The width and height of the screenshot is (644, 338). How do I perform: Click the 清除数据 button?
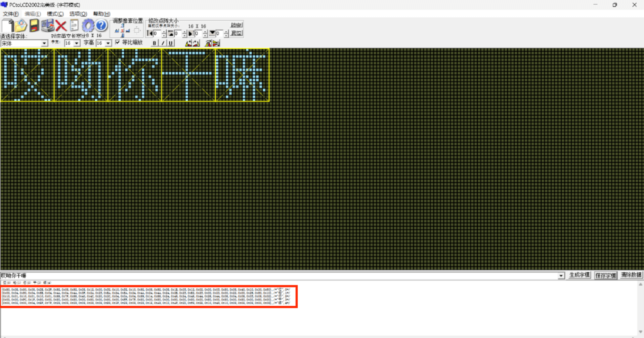631,275
